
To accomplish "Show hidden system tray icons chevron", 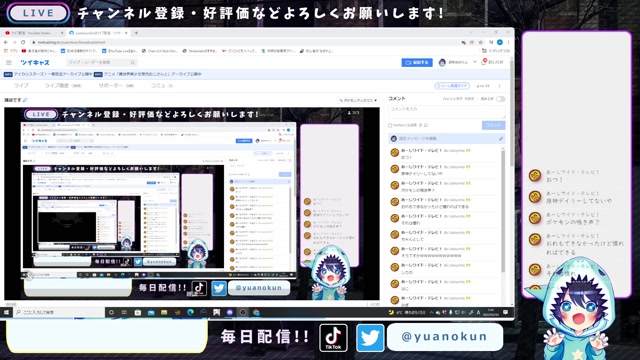I will pyautogui.click(x=431, y=312).
